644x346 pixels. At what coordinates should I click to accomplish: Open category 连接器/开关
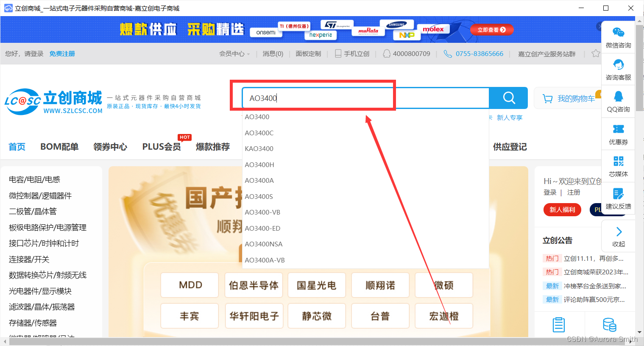click(29, 259)
